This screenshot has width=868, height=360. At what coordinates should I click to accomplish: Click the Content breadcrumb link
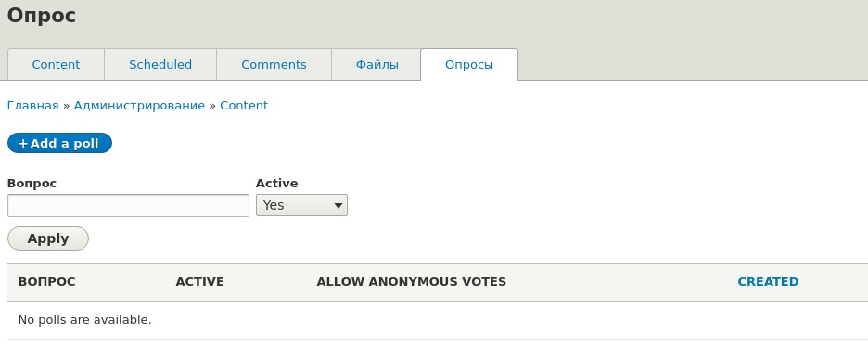click(244, 105)
